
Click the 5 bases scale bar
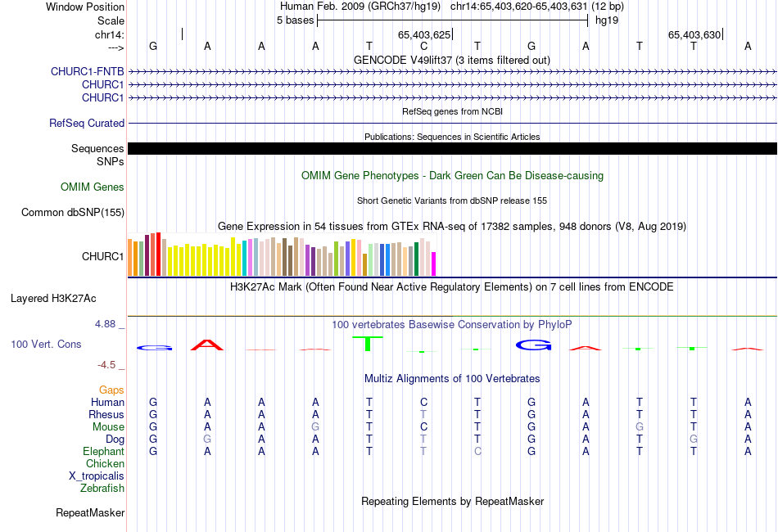point(453,20)
